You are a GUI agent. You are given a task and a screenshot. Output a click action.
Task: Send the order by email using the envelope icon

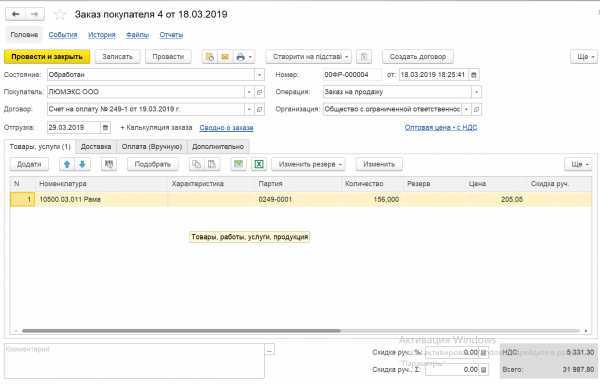point(225,57)
